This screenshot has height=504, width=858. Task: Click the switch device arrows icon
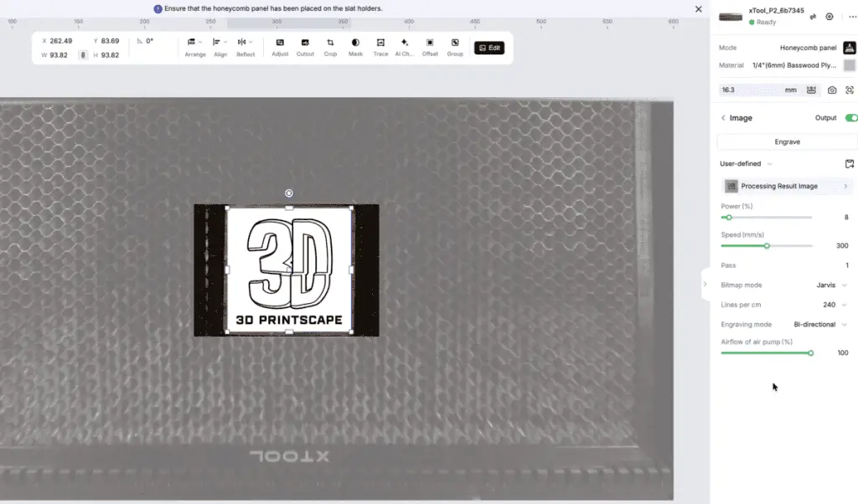pos(813,17)
